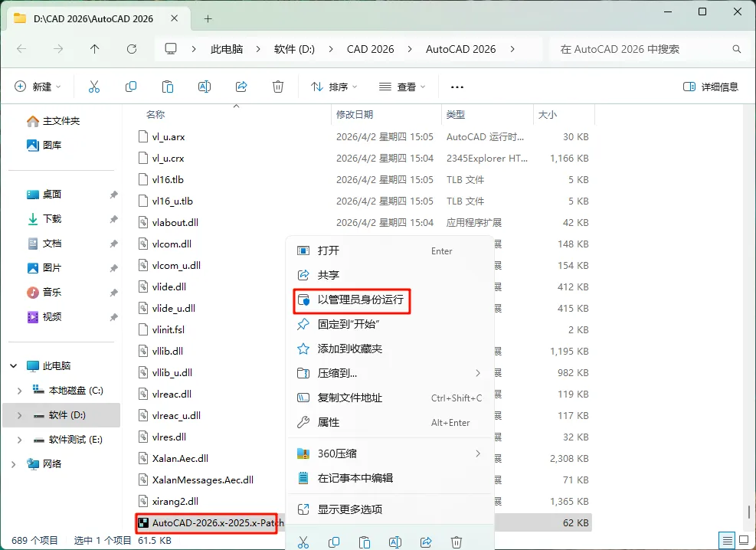Sort by the 大小 column header
This screenshot has height=550, width=756.
point(547,115)
